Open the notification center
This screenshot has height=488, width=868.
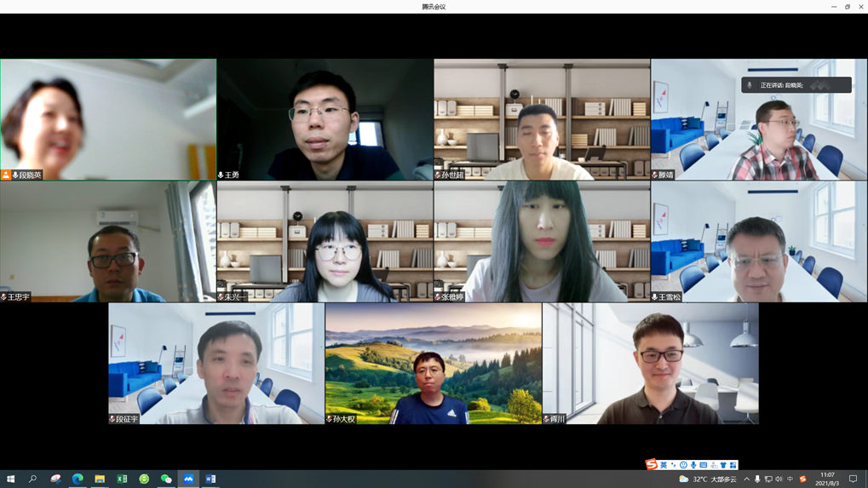click(x=853, y=479)
